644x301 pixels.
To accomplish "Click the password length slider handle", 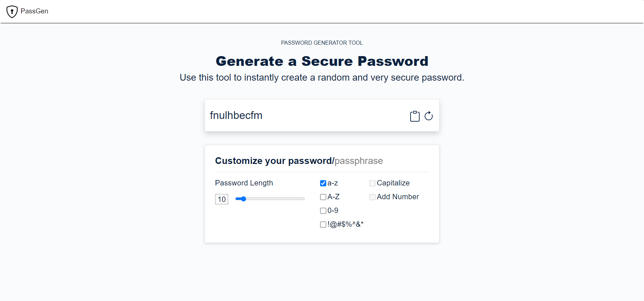I will point(244,199).
